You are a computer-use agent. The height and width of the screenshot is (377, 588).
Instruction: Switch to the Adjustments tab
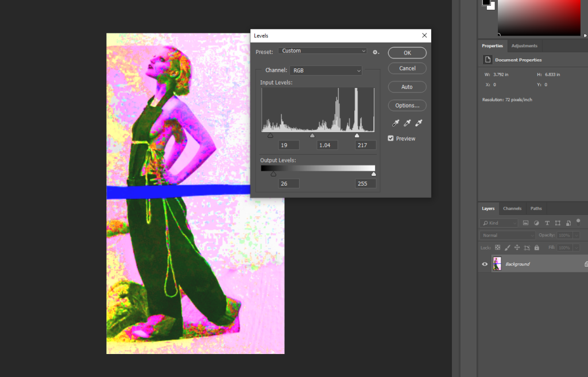pos(524,46)
